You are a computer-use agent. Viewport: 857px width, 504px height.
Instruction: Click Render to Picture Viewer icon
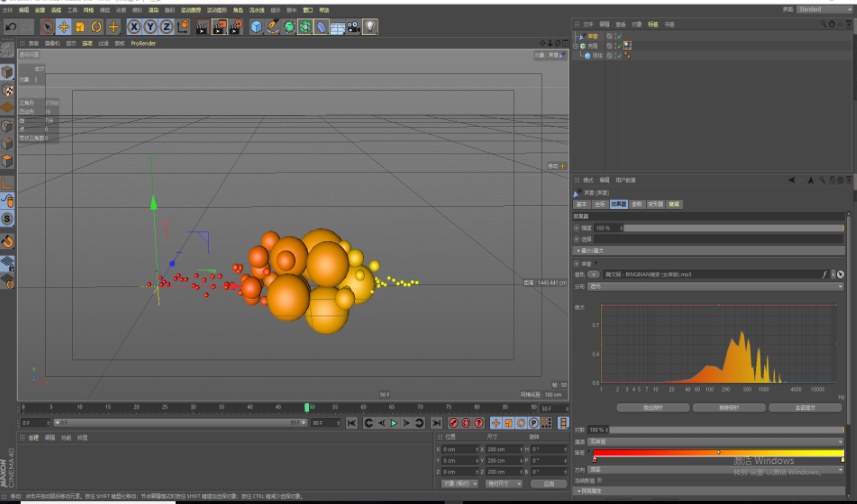pyautogui.click(x=219, y=26)
